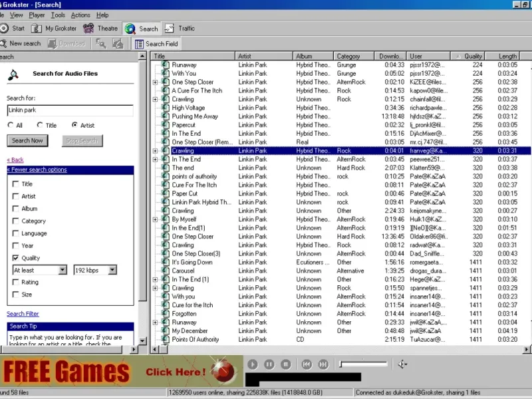Click the FREE Games banner ad
This screenshot has height=399, width=532.
pos(122,371)
